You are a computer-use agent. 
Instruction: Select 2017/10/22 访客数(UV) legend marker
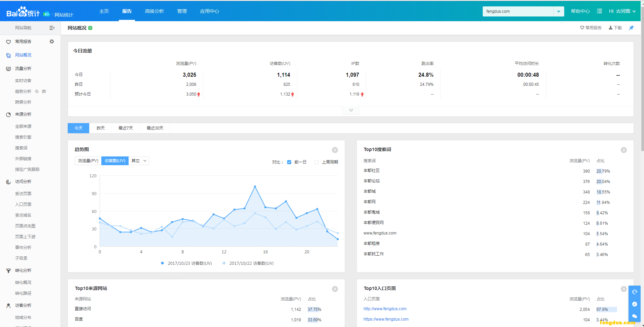224,263
